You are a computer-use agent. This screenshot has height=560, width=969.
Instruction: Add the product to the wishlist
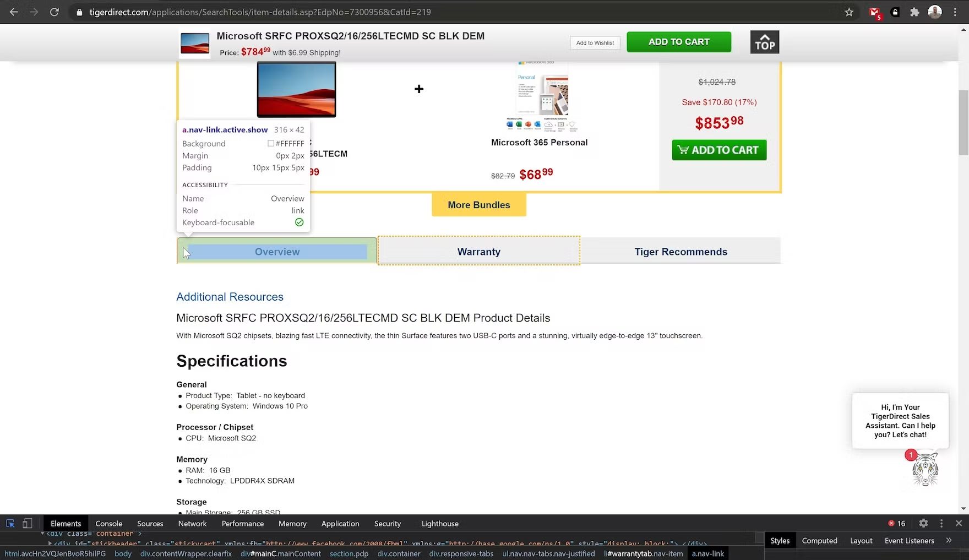[595, 43]
